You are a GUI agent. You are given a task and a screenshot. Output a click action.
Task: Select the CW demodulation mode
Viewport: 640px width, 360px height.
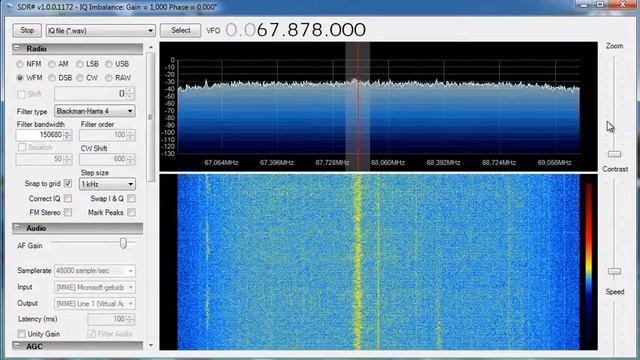pos(80,78)
